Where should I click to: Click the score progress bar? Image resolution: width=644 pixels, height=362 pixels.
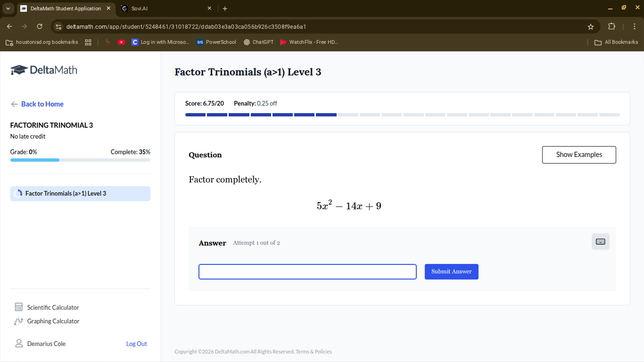403,115
